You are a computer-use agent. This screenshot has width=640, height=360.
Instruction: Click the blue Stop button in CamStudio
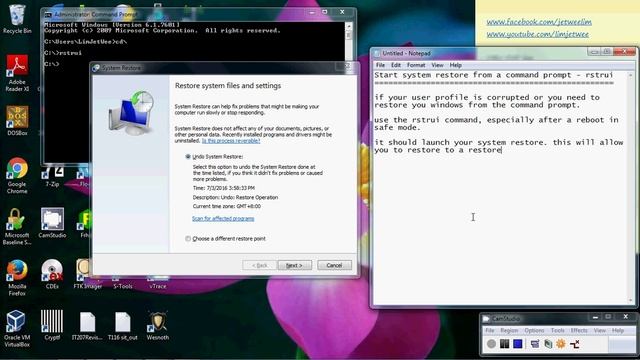pos(518,344)
